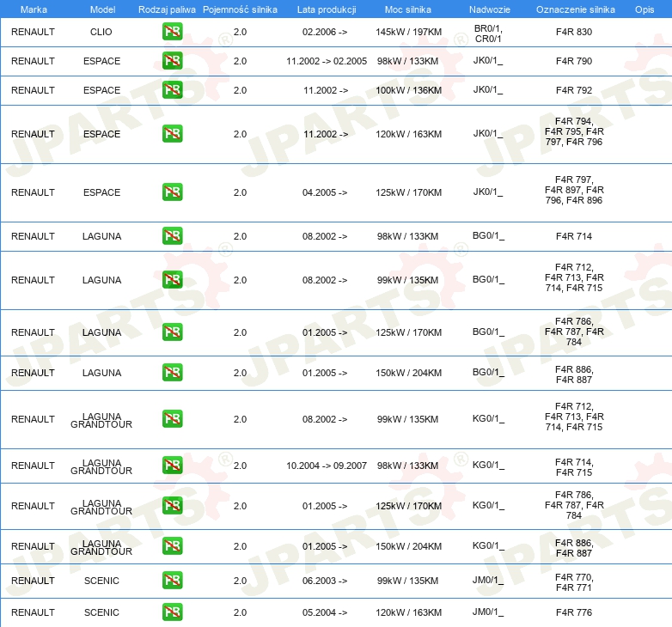The height and width of the screenshot is (627, 672).
Task: Click fuel icon in LAGUNA GRANDTOUR 125kW row
Action: (172, 506)
